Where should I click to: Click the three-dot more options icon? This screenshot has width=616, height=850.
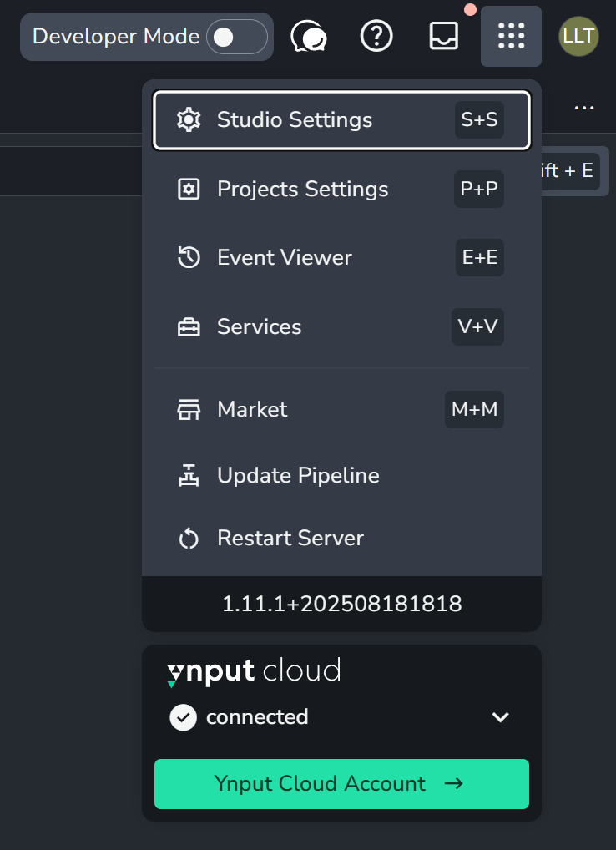click(583, 108)
